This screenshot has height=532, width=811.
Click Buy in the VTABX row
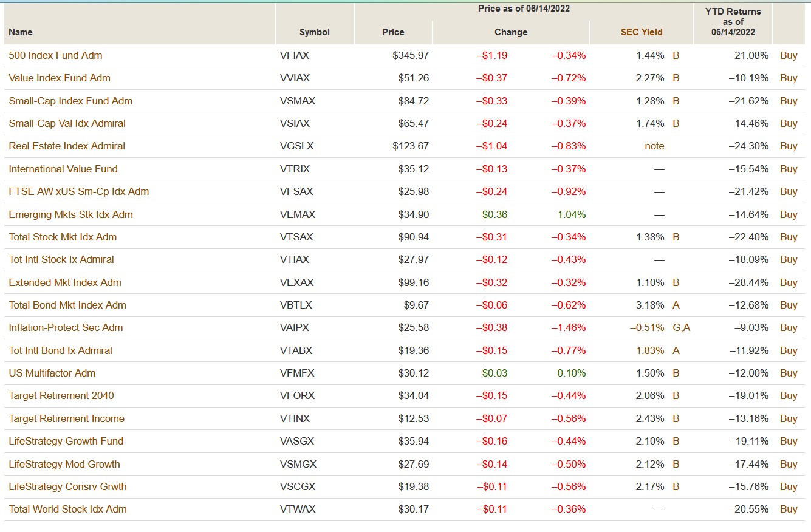pyautogui.click(x=789, y=350)
